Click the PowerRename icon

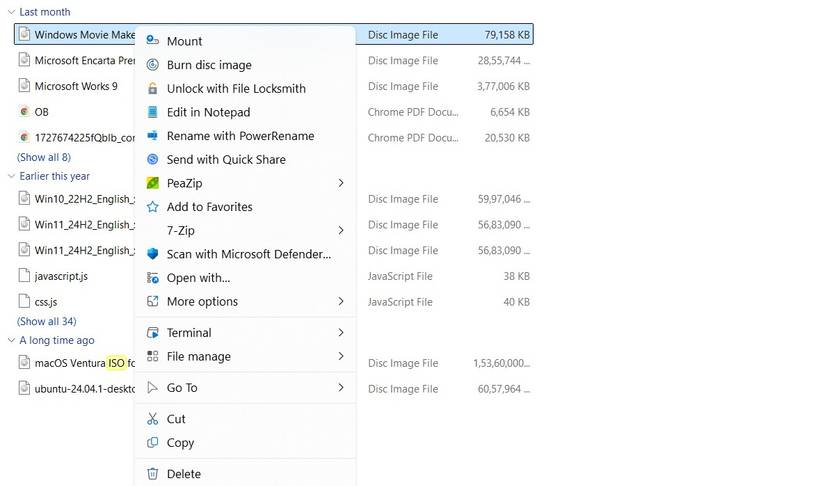click(153, 136)
